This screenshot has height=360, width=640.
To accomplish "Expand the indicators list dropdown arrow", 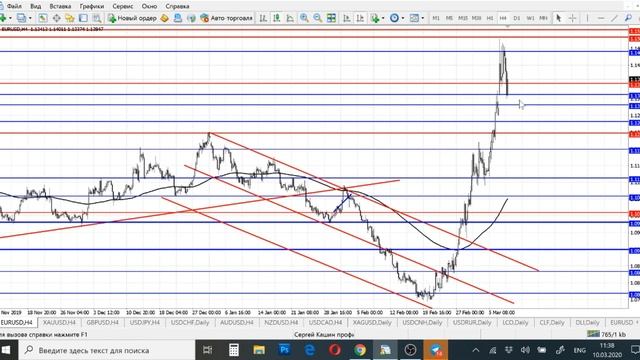I will 383,18.
